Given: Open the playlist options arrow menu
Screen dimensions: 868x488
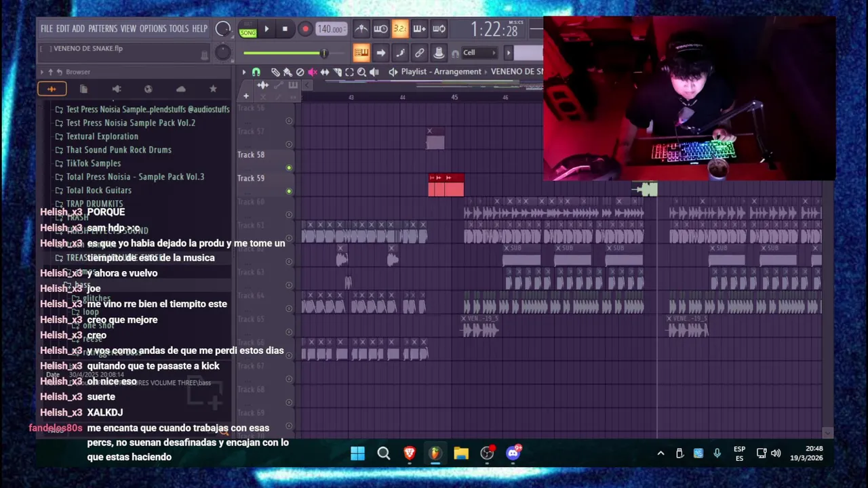Looking at the screenshot, I should coord(244,72).
